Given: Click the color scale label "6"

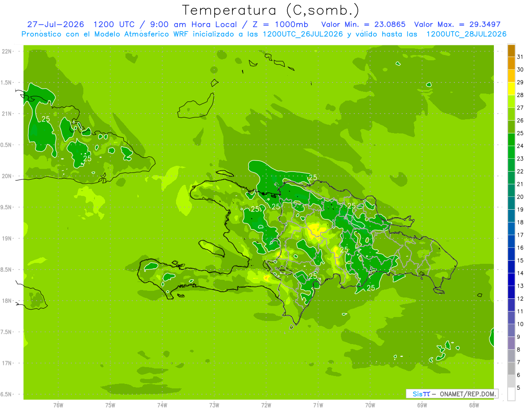Looking at the screenshot, I should 519,375.
